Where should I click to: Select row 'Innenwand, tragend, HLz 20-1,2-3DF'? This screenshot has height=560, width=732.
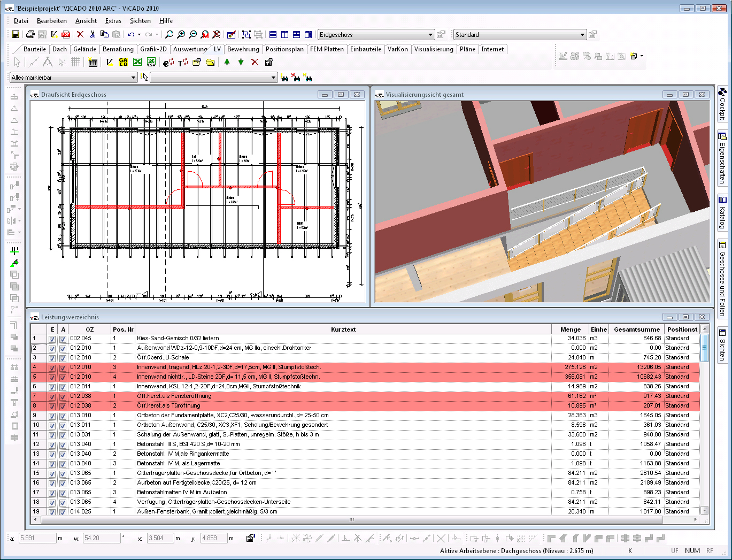[365, 367]
